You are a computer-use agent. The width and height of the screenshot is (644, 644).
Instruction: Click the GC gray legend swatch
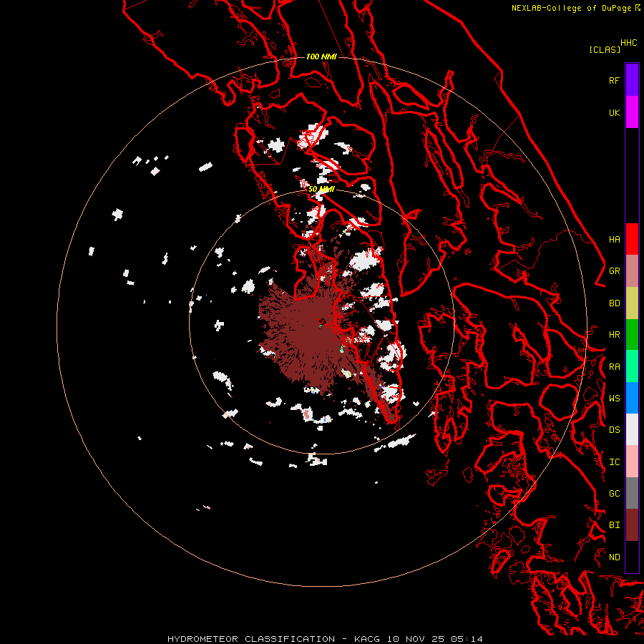pyautogui.click(x=632, y=493)
